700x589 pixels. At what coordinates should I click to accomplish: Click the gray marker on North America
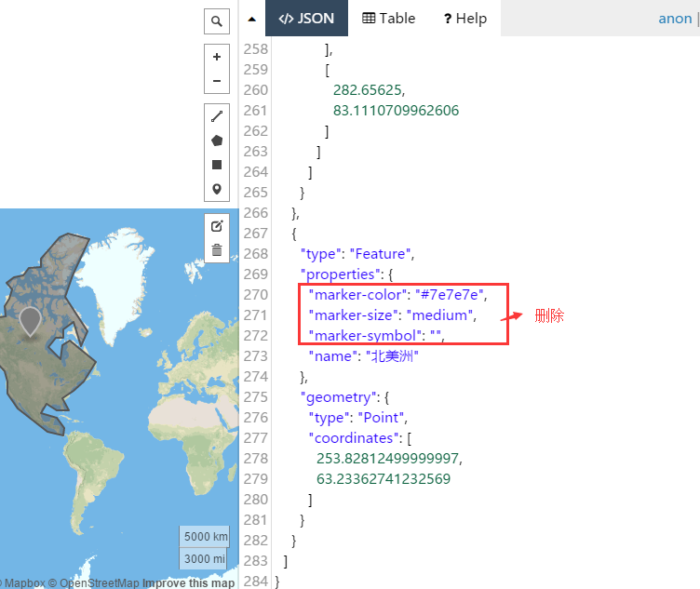point(31,321)
